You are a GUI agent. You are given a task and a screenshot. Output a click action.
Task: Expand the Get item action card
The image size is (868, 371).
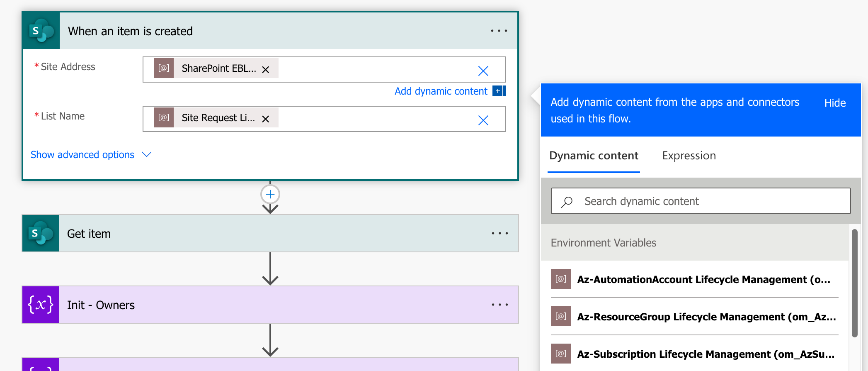pyautogui.click(x=249, y=234)
